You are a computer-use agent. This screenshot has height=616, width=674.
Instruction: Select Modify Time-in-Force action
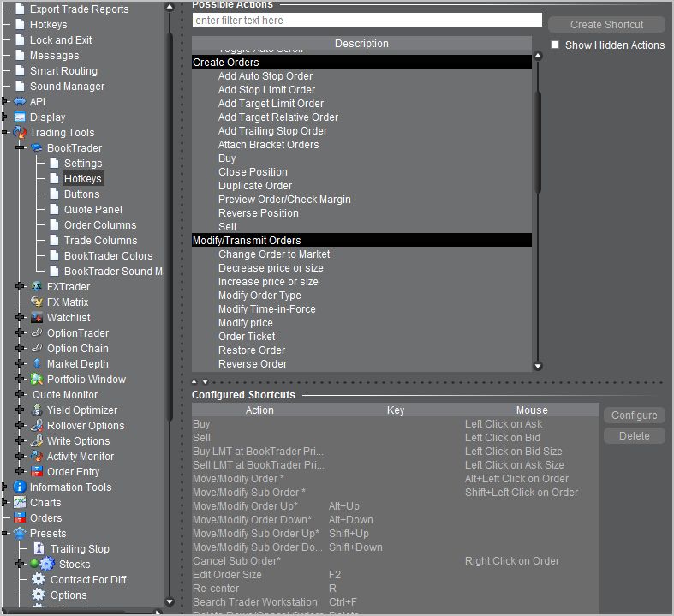(267, 309)
